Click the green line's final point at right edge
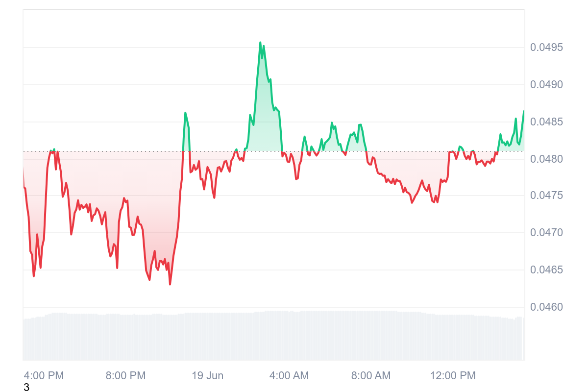588x392 pixels. point(524,111)
